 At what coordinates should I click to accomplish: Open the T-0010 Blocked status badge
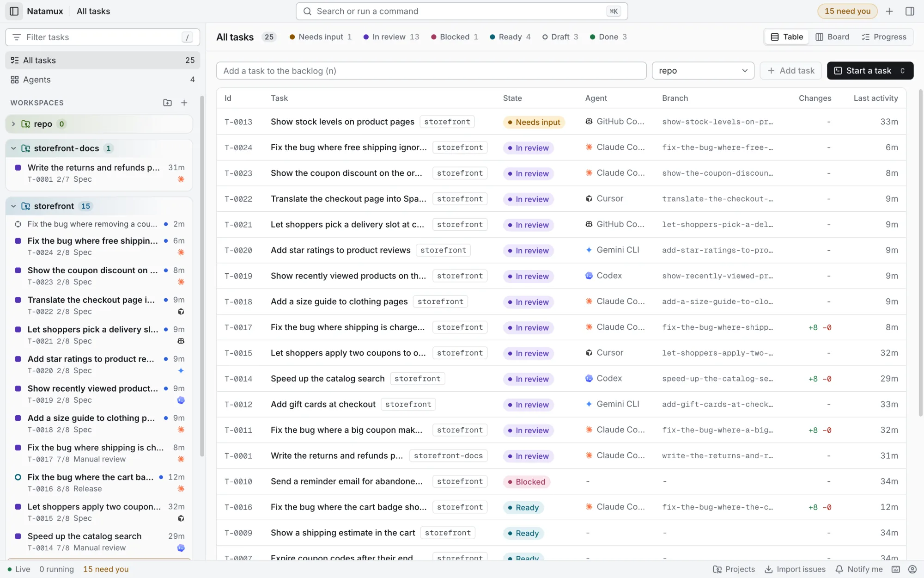[x=526, y=482]
